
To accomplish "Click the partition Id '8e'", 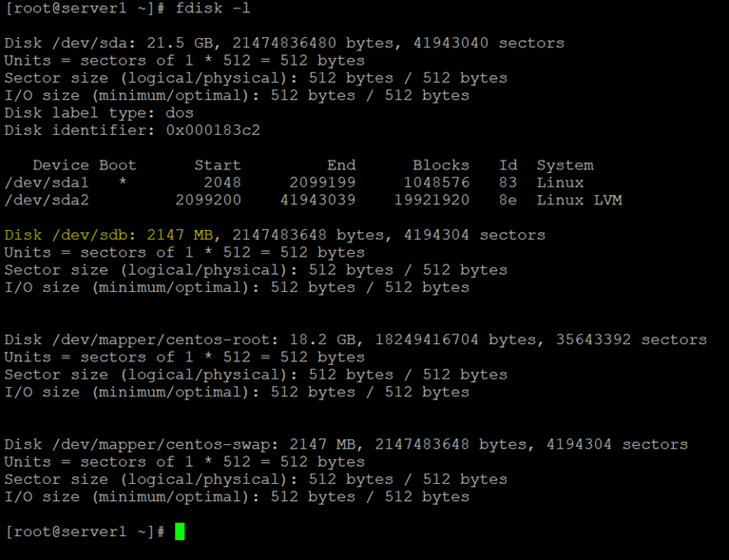I will [x=508, y=200].
